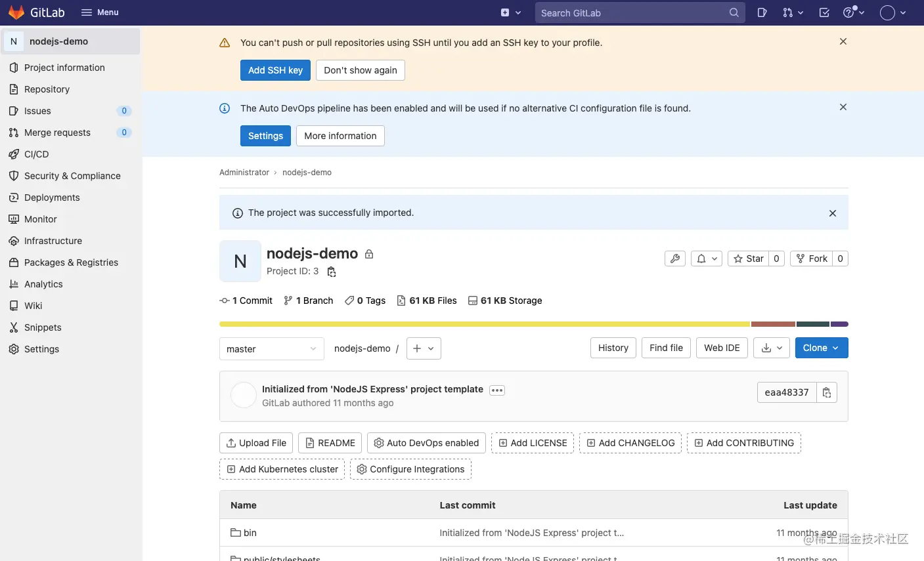Open the create new plus dropdown
This screenshot has width=924, height=561.
pyautogui.click(x=510, y=12)
